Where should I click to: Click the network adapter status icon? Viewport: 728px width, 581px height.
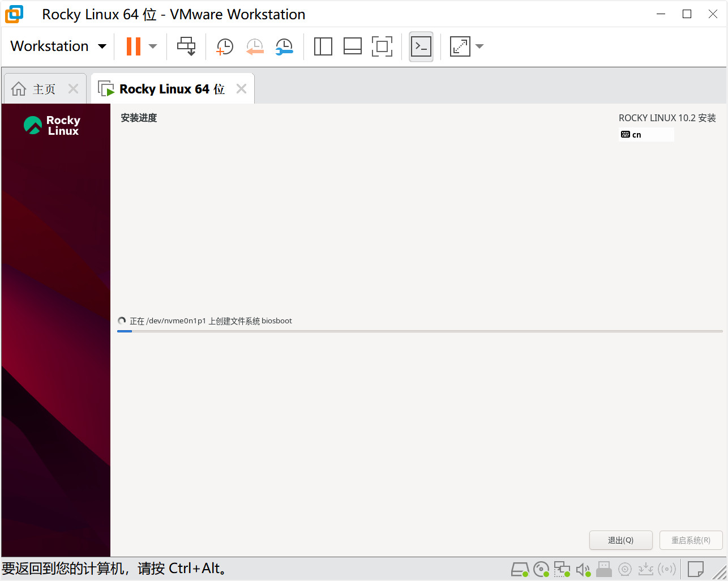[562, 569]
